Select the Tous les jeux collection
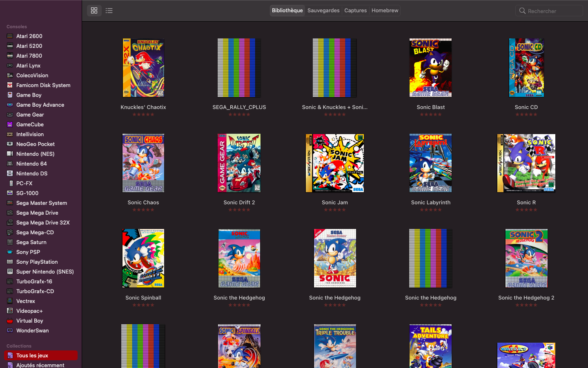588x368 pixels. coord(41,355)
